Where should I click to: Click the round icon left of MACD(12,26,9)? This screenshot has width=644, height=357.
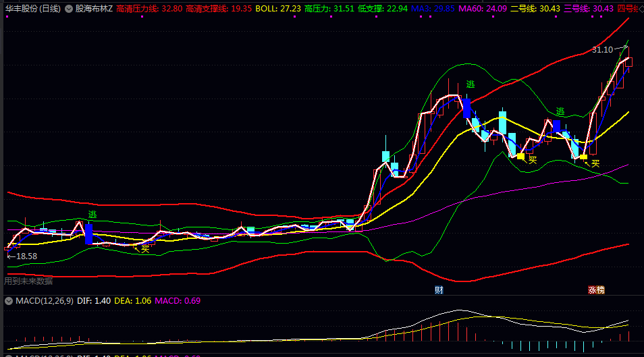tap(9, 300)
